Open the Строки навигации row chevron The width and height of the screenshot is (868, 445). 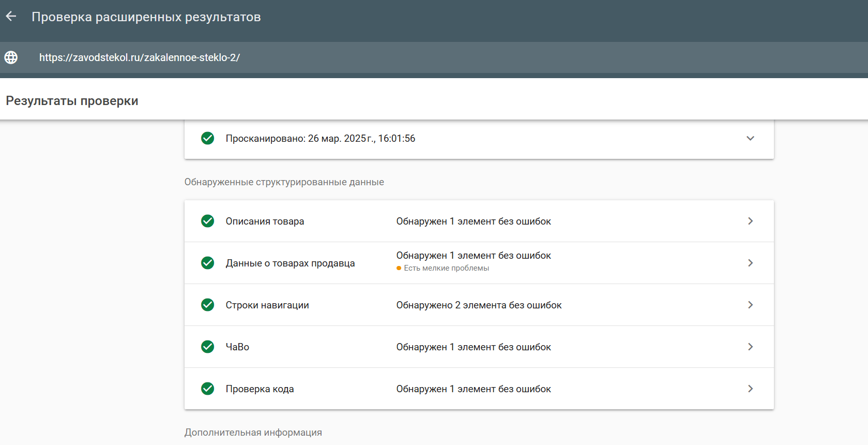(x=750, y=305)
